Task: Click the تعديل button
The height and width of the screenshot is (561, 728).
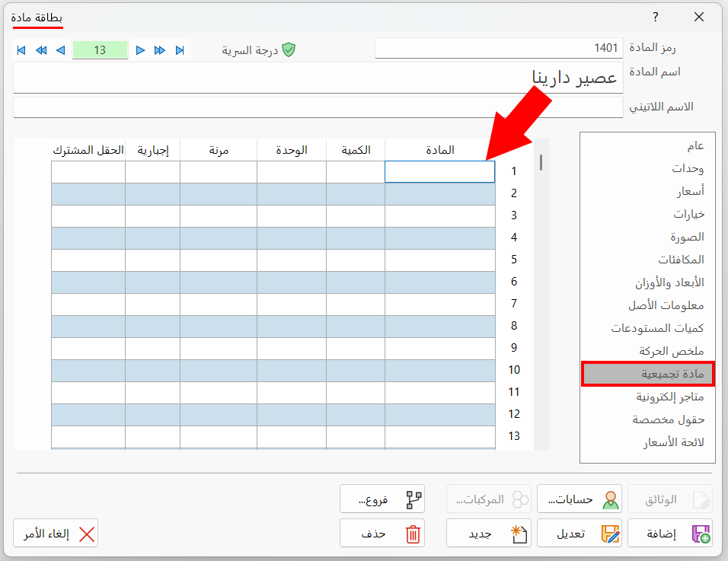Action: tap(580, 533)
